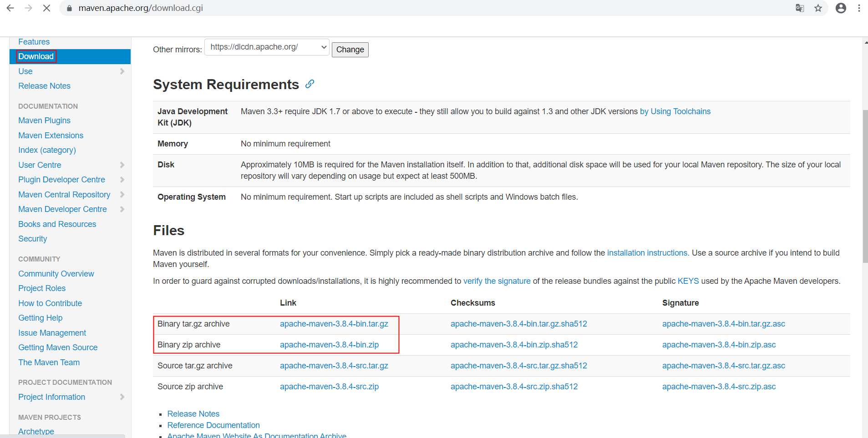The height and width of the screenshot is (438, 868).
Task: Open the How to Contribute link
Action: tap(50, 303)
